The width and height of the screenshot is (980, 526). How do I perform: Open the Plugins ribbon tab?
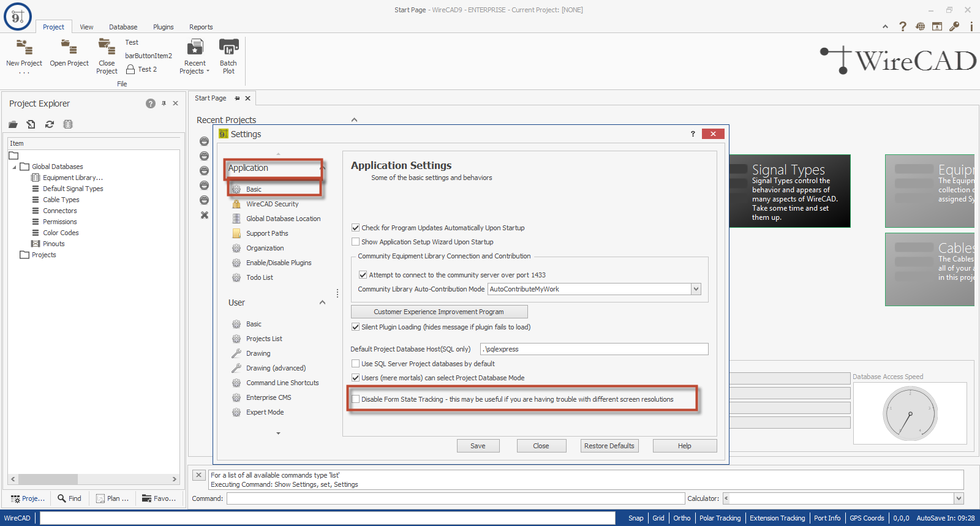163,27
